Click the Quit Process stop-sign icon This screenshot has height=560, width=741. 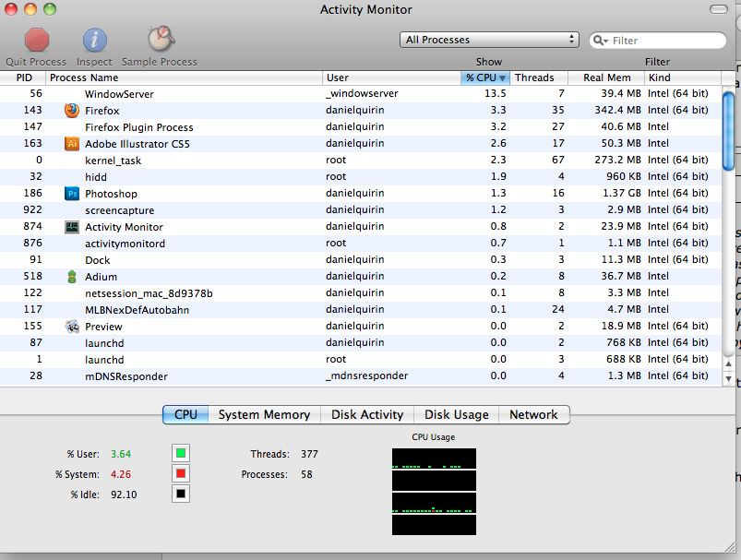point(36,40)
